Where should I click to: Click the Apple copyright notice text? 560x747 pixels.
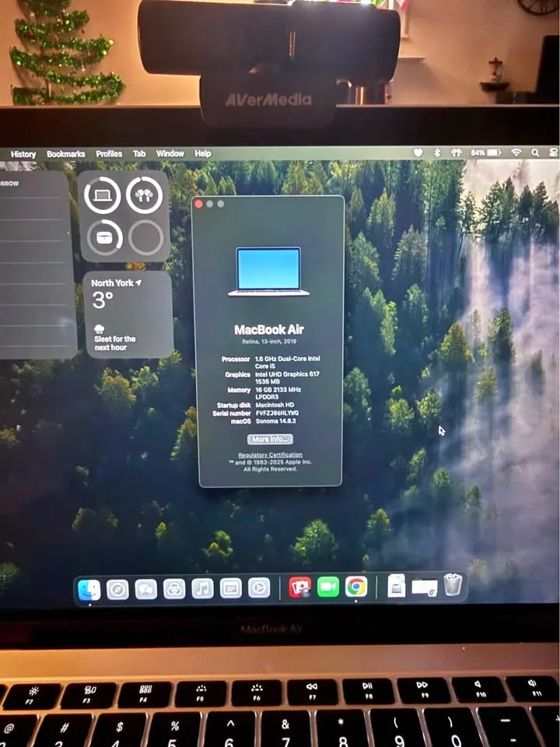coord(270,465)
